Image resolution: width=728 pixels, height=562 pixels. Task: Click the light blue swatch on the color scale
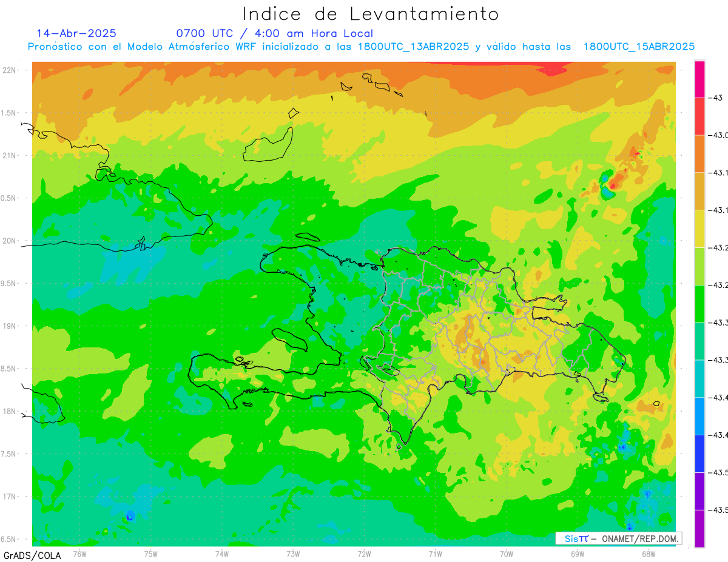[699, 416]
